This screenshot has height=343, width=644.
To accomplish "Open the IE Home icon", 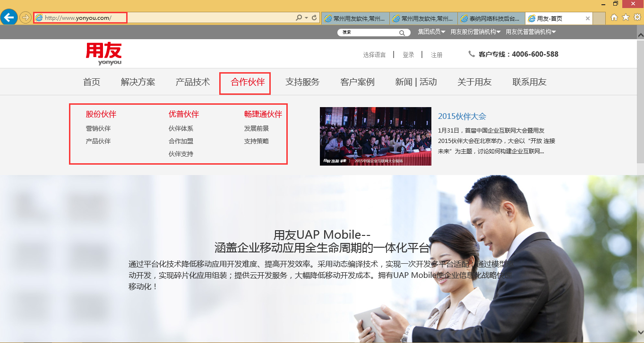I will coord(614,17).
